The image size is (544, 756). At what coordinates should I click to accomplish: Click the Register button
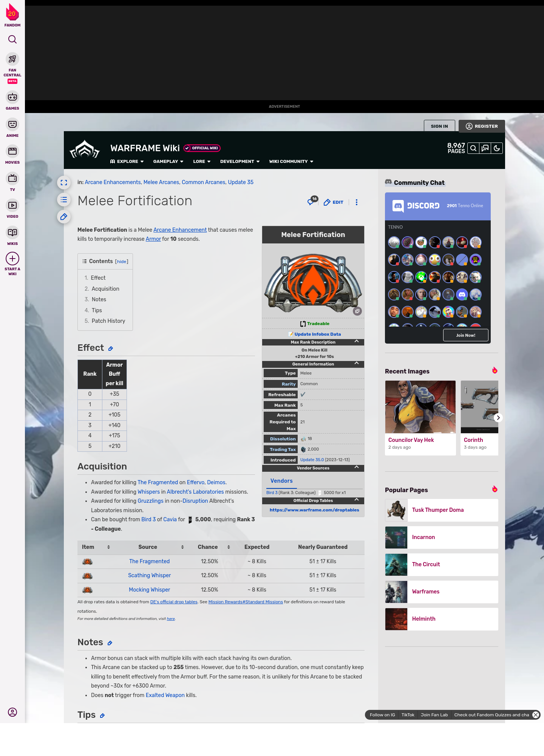[482, 126]
